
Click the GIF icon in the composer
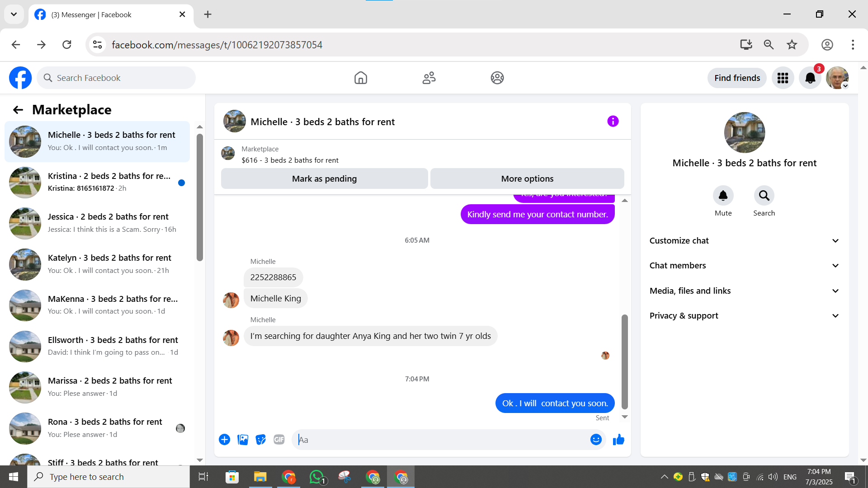[x=279, y=440]
